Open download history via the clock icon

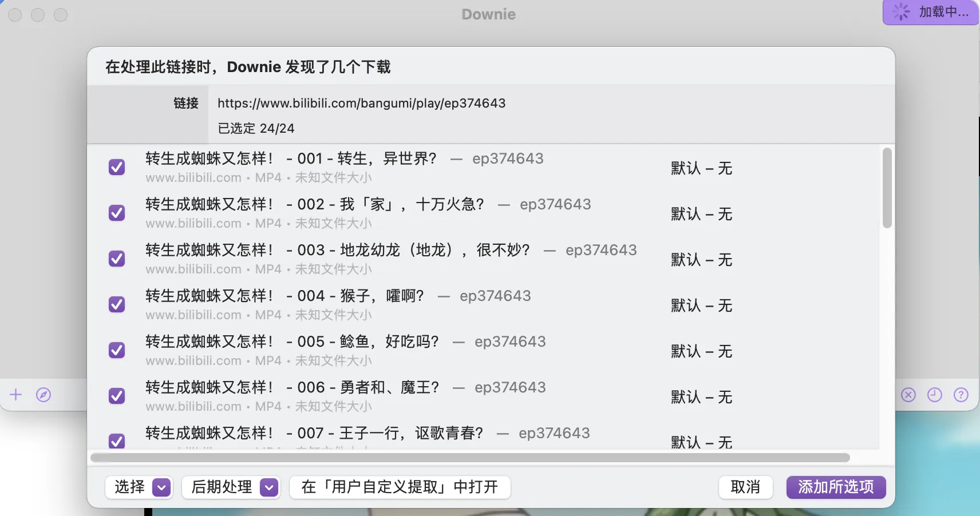point(935,395)
